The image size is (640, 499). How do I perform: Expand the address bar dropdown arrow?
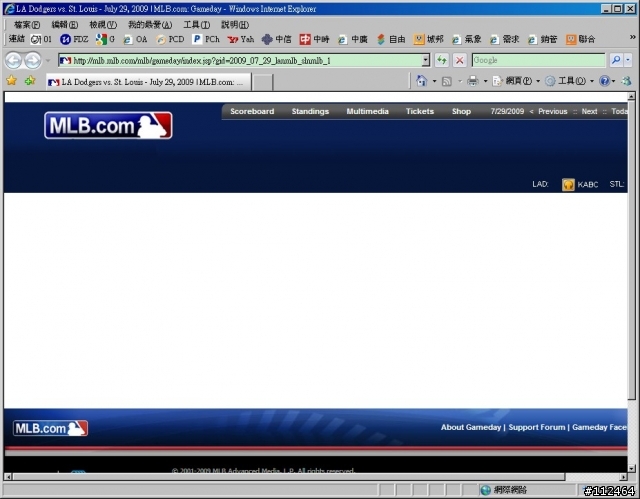(x=426, y=60)
